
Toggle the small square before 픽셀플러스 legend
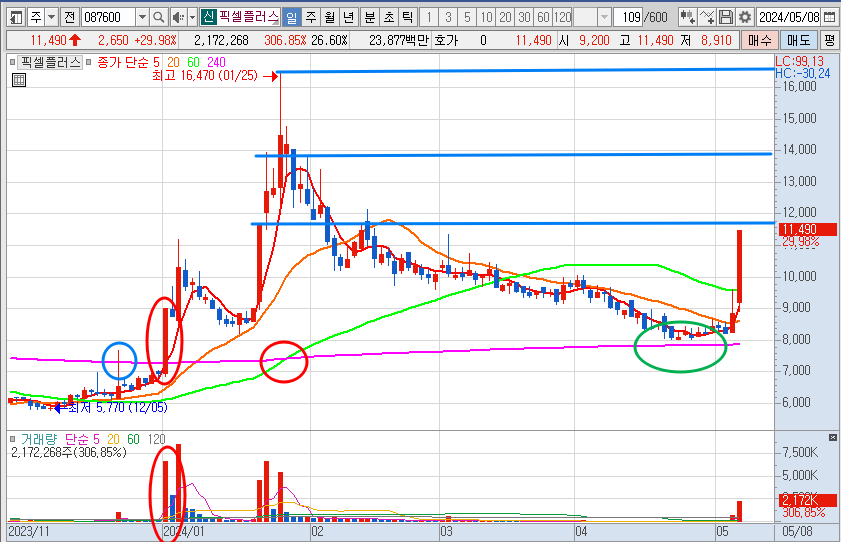click(x=12, y=62)
